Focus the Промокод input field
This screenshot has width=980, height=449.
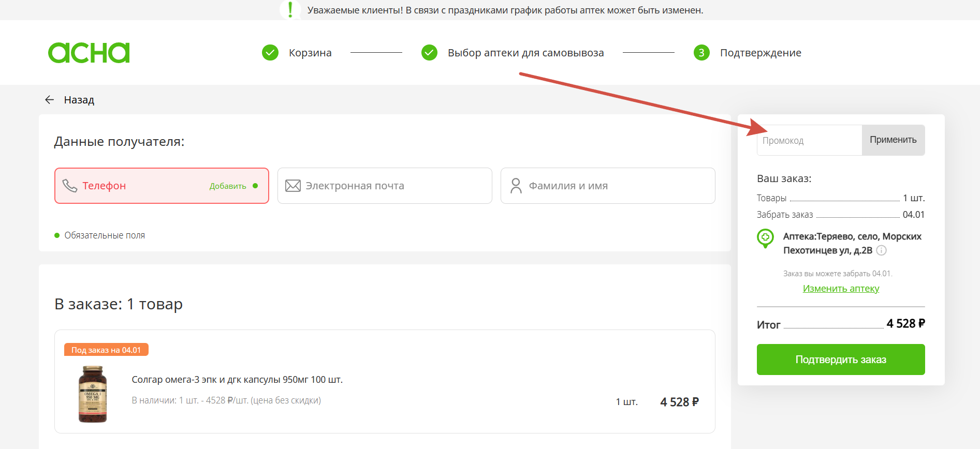click(x=810, y=140)
